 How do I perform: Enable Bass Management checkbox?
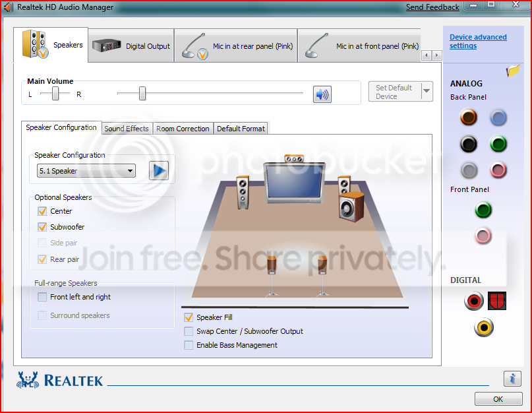189,345
